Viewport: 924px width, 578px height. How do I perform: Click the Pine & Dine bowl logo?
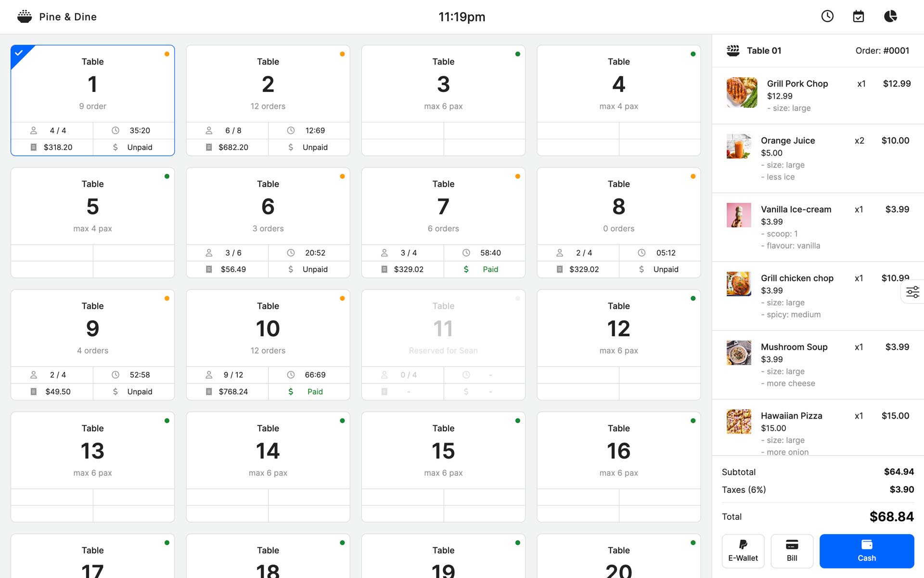(25, 17)
